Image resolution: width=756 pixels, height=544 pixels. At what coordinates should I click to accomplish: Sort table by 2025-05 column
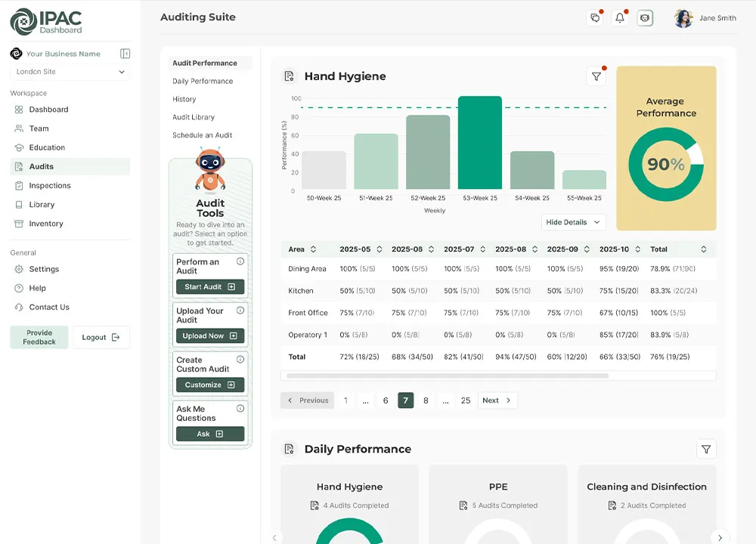(380, 249)
